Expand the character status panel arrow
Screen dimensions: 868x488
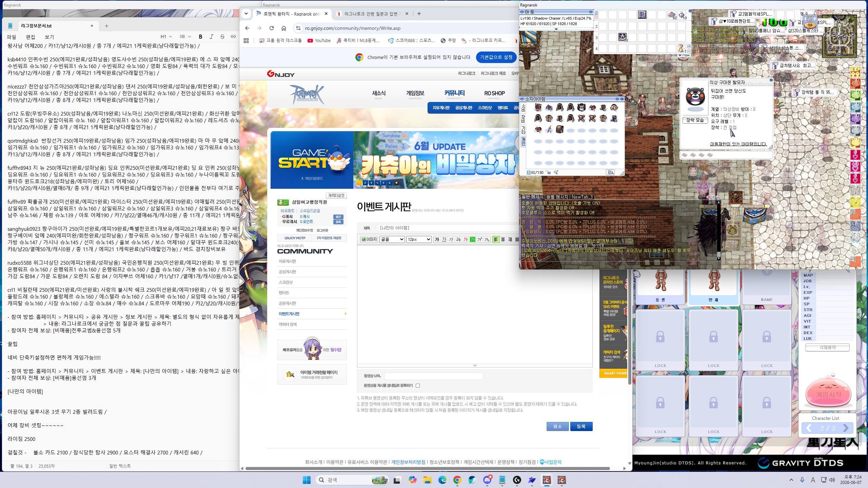[x=556, y=29]
